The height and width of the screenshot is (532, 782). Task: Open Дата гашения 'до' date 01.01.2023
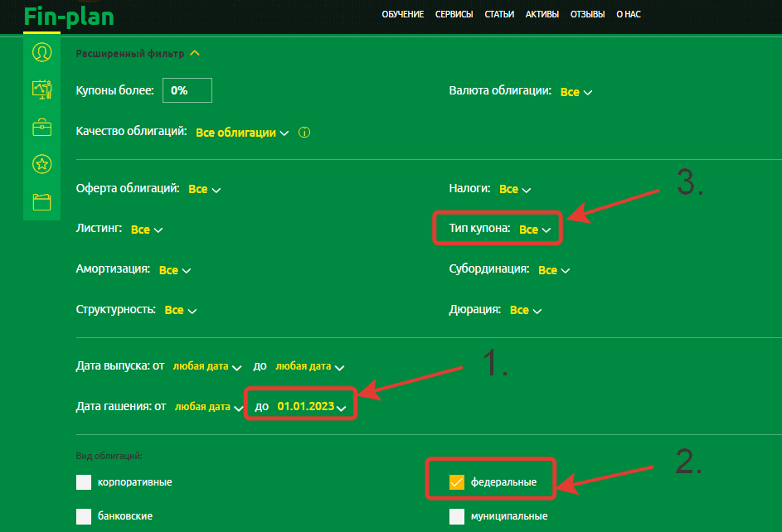tap(311, 407)
